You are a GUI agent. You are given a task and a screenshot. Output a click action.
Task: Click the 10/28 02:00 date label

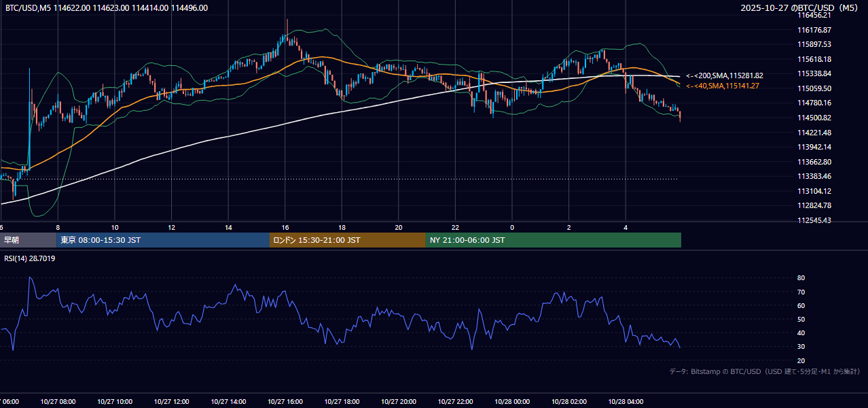569,402
